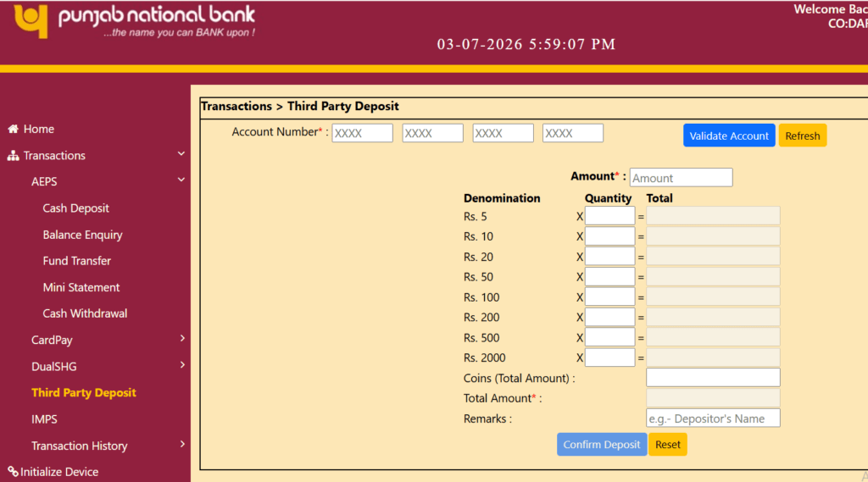
Task: Click the Coins (Total Amount) input field
Action: 713,378
